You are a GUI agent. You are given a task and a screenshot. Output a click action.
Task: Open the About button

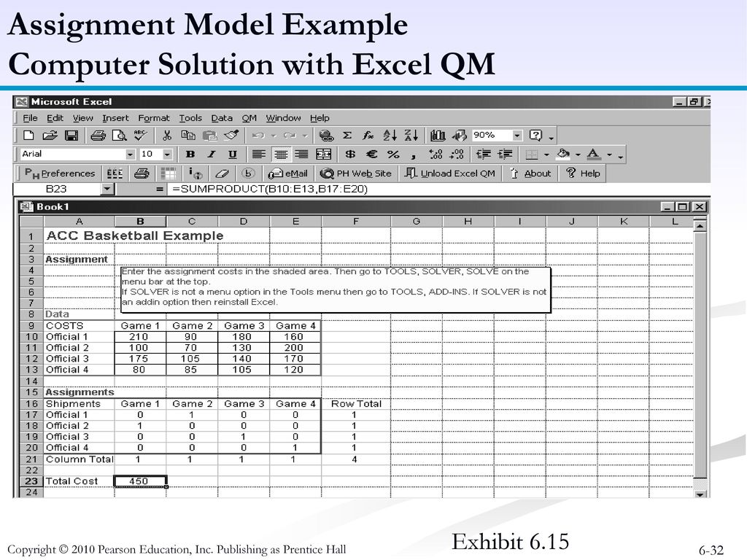(530, 174)
